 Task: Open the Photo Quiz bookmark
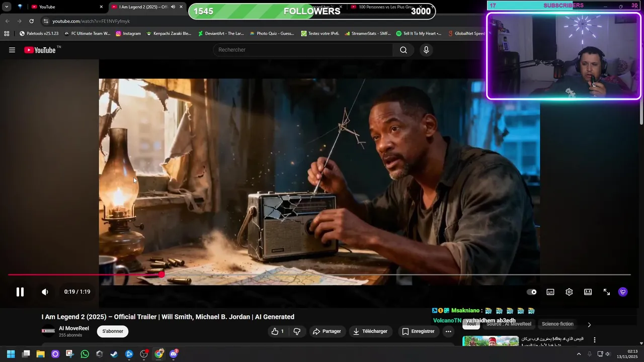pyautogui.click(x=272, y=34)
